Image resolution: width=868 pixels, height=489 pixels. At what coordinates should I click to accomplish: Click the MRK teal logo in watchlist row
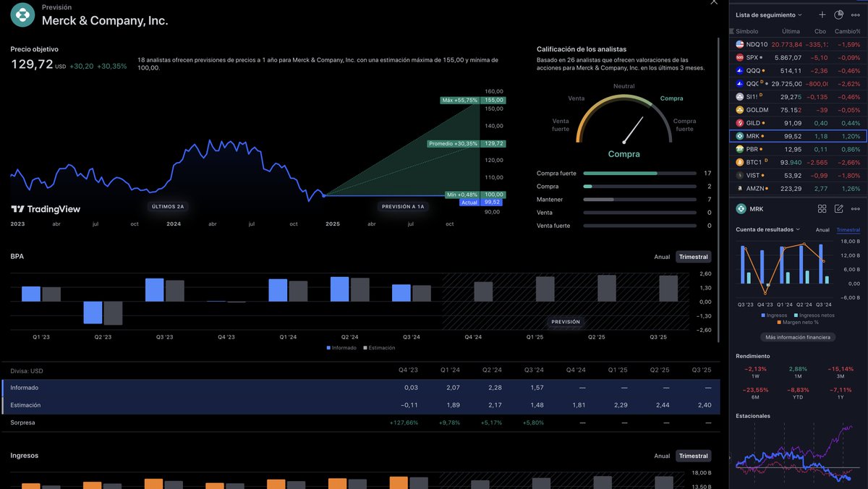(x=739, y=136)
